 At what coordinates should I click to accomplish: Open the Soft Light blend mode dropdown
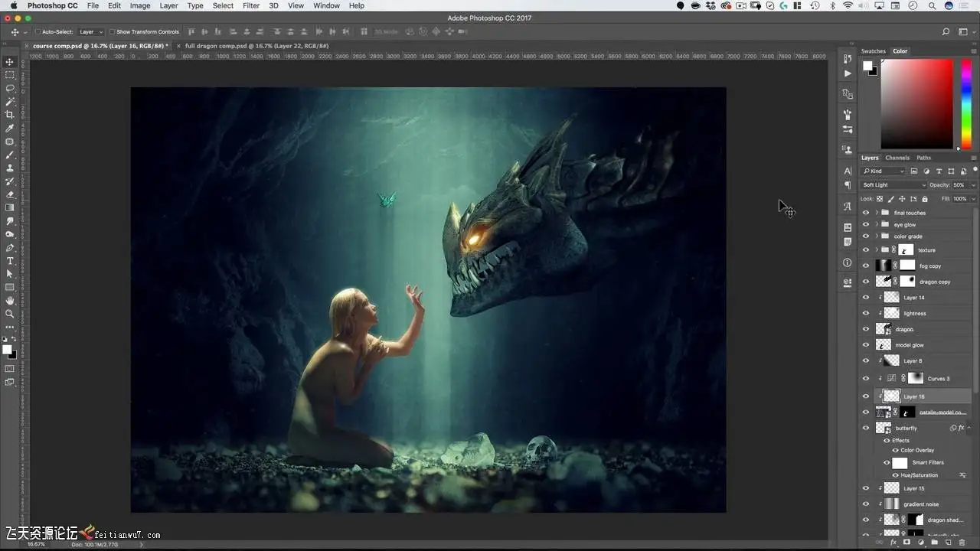pos(893,185)
